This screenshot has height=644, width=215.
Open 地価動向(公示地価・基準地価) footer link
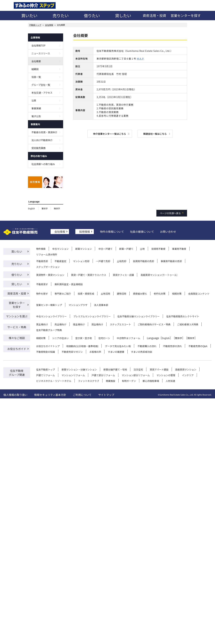[x=82, y=346]
